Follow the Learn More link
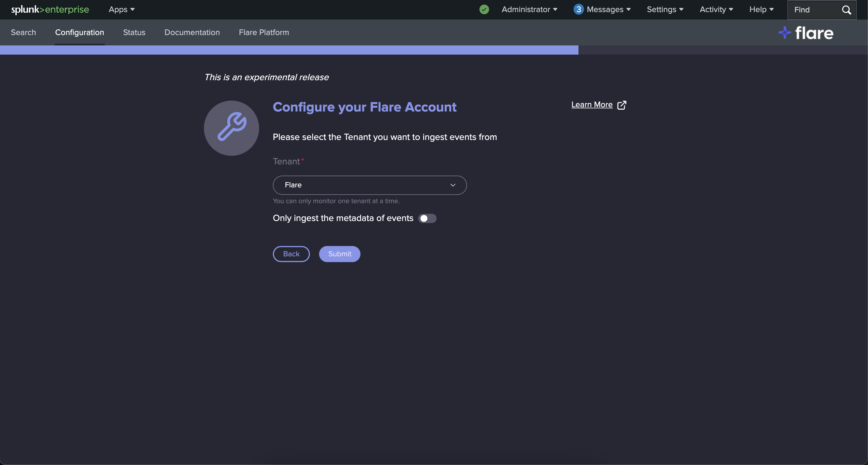The height and width of the screenshot is (465, 868). [x=592, y=105]
